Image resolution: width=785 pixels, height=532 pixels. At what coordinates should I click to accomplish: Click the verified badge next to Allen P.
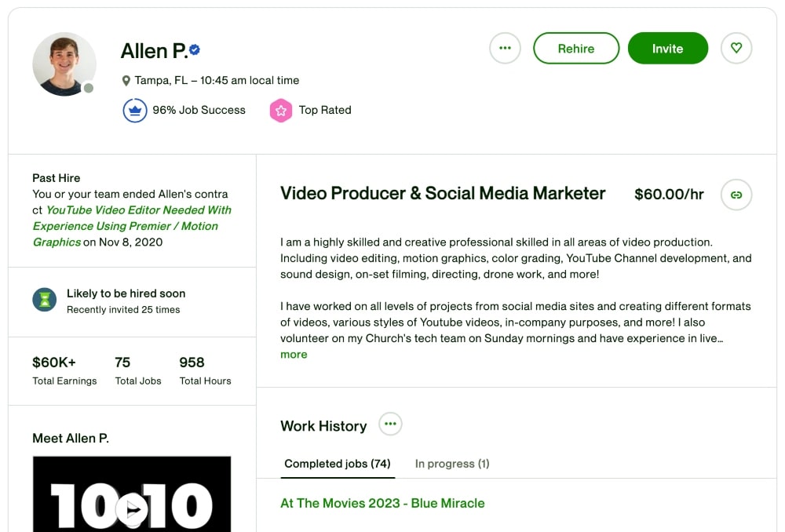coord(195,49)
